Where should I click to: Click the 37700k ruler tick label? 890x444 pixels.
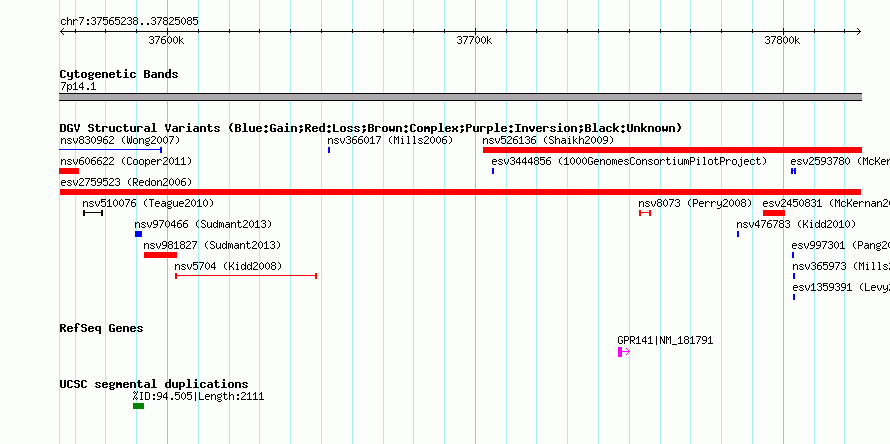click(474, 40)
